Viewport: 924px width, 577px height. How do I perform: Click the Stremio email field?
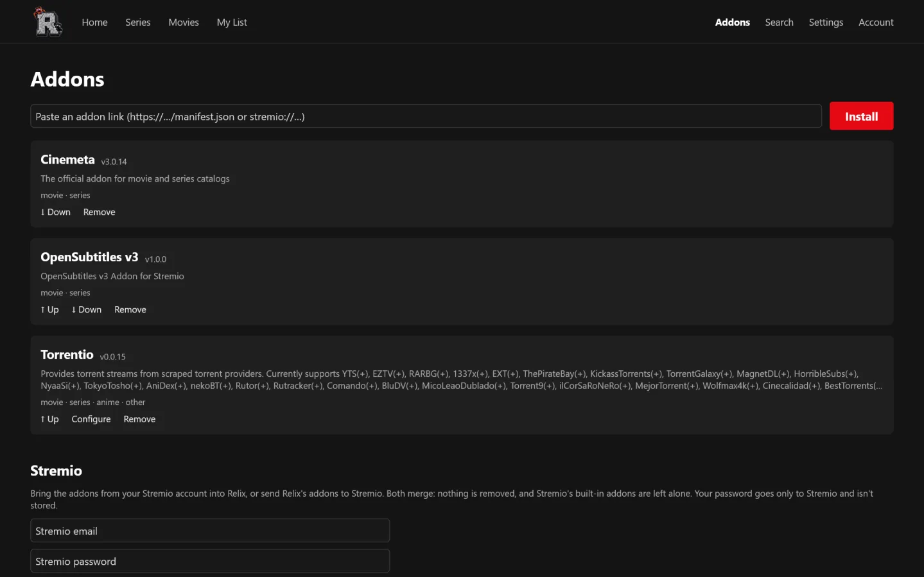coord(210,531)
